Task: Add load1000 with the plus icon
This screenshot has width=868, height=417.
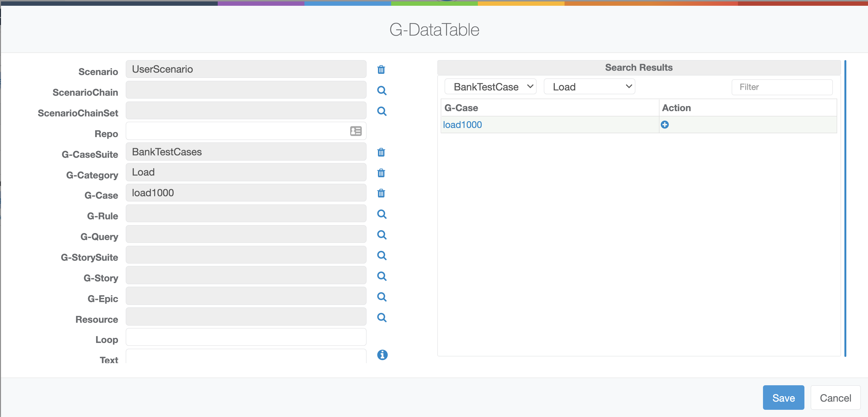Action: (x=664, y=125)
